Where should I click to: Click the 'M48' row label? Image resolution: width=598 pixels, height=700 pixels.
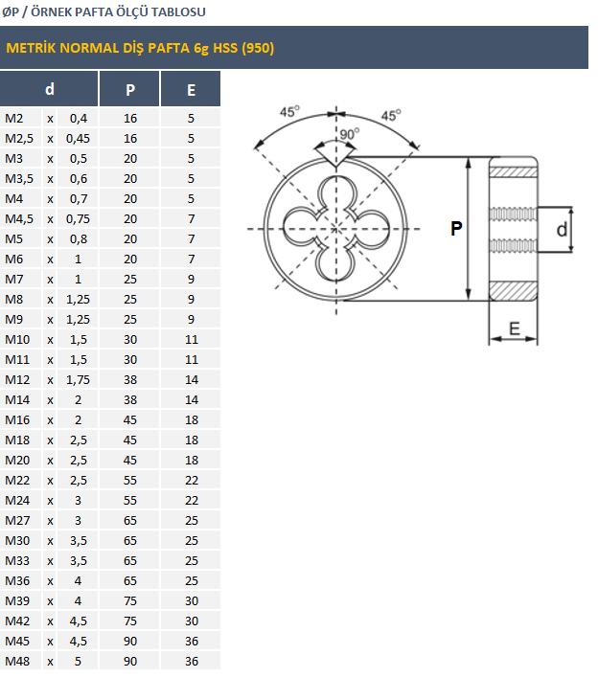17,661
